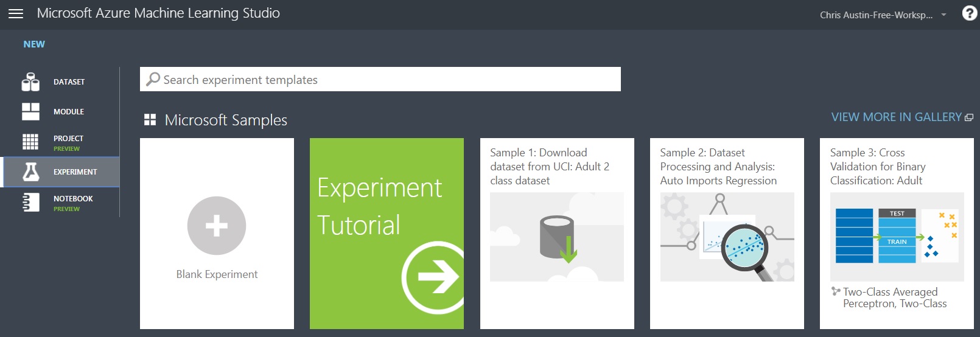Click Sample 3 train test thumbnail
This screenshot has height=337, width=980.
click(897, 237)
